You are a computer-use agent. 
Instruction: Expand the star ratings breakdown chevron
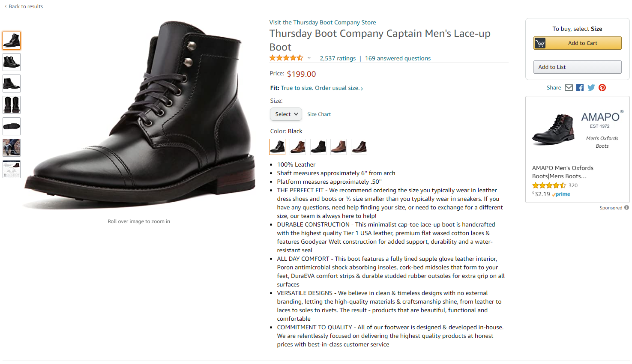309,58
